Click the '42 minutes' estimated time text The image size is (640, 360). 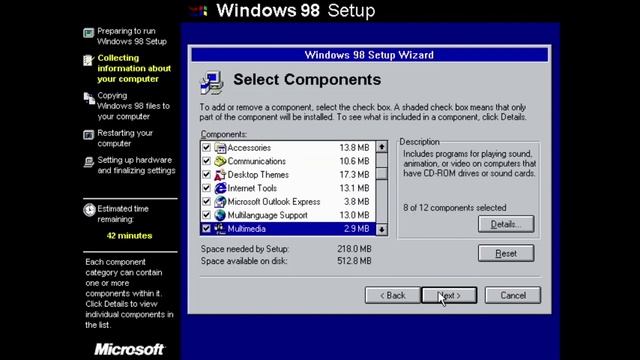129,236
